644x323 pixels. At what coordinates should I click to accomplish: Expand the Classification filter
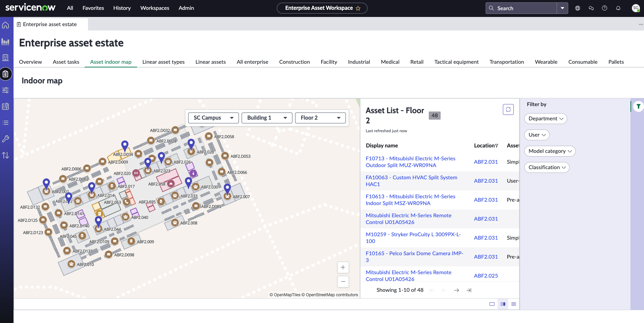[x=547, y=167]
